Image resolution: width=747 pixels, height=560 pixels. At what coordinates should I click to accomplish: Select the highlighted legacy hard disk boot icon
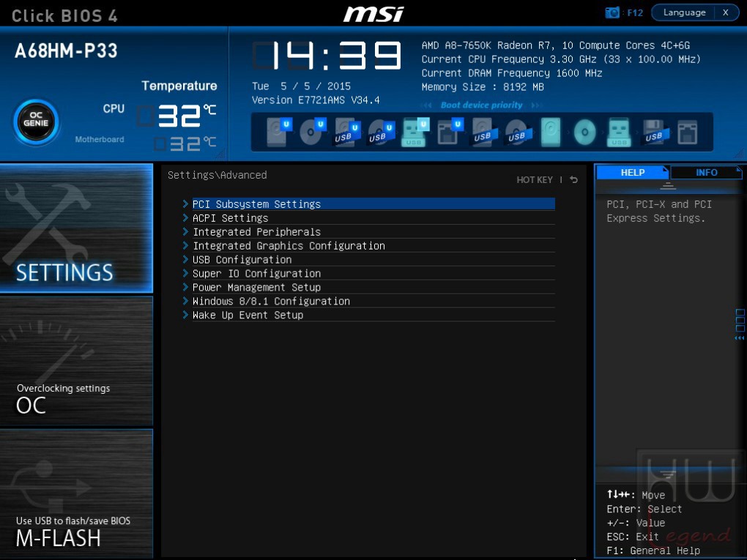pyautogui.click(x=551, y=132)
